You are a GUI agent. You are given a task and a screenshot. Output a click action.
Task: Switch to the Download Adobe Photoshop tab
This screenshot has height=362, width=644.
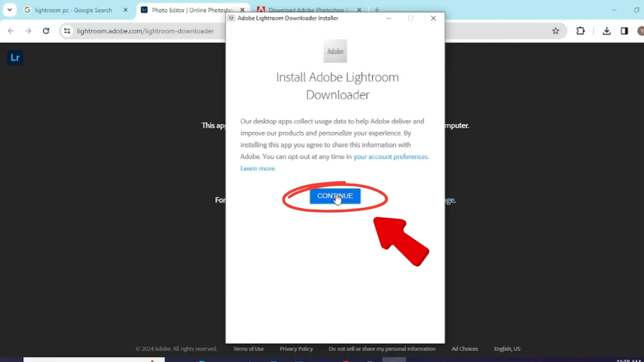[306, 10]
